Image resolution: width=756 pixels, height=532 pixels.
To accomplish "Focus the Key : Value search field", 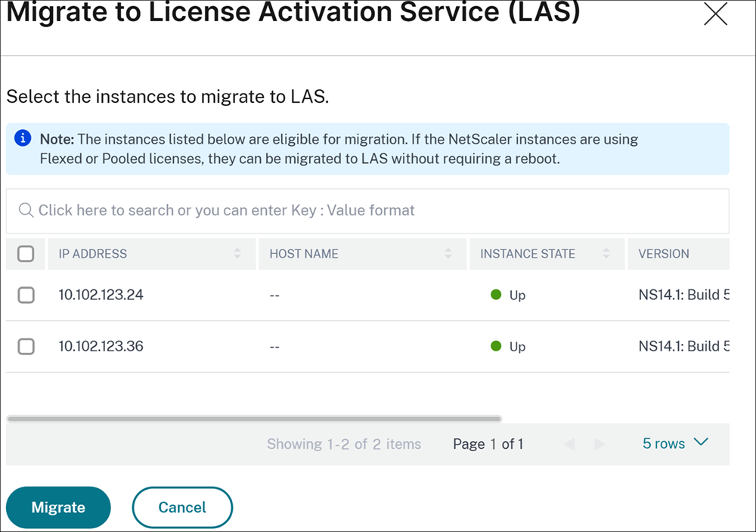I will pos(367,211).
